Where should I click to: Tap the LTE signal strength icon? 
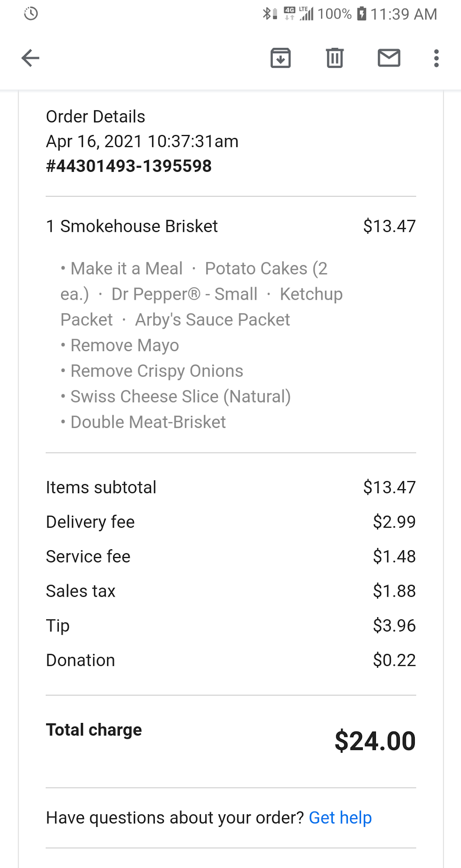tap(306, 14)
